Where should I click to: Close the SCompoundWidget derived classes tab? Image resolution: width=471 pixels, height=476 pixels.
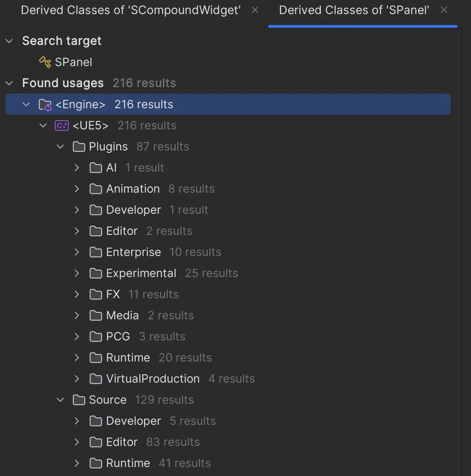(x=255, y=10)
